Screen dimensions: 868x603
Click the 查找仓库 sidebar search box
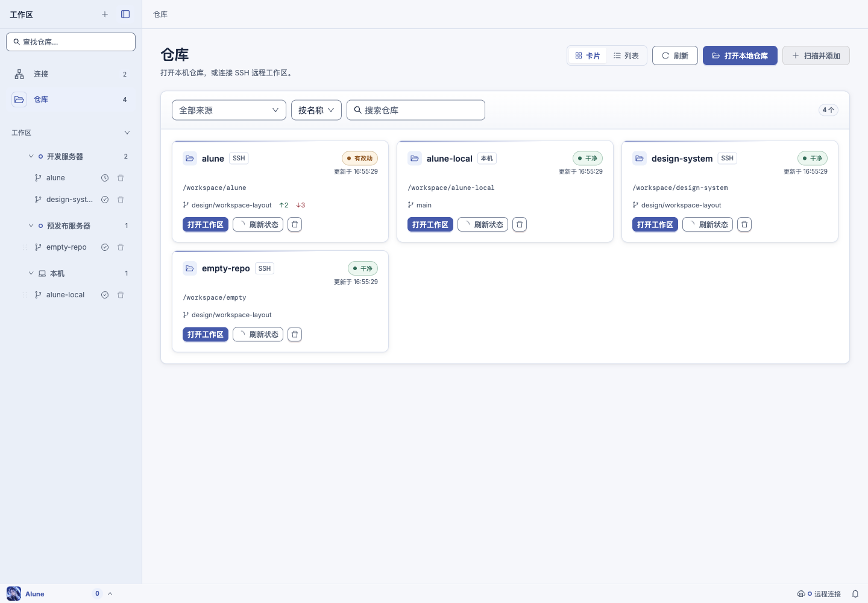tap(71, 42)
